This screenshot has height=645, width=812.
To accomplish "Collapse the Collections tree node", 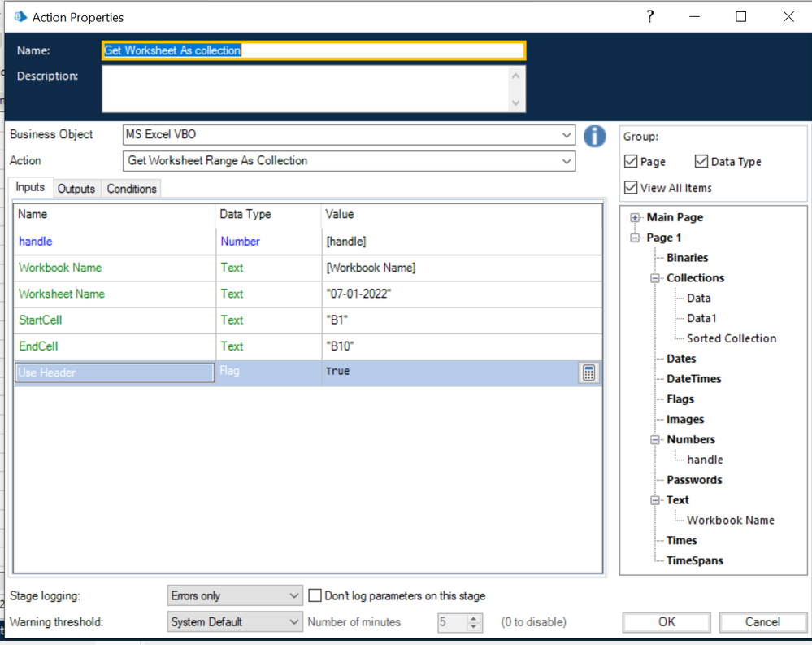I will coord(655,278).
